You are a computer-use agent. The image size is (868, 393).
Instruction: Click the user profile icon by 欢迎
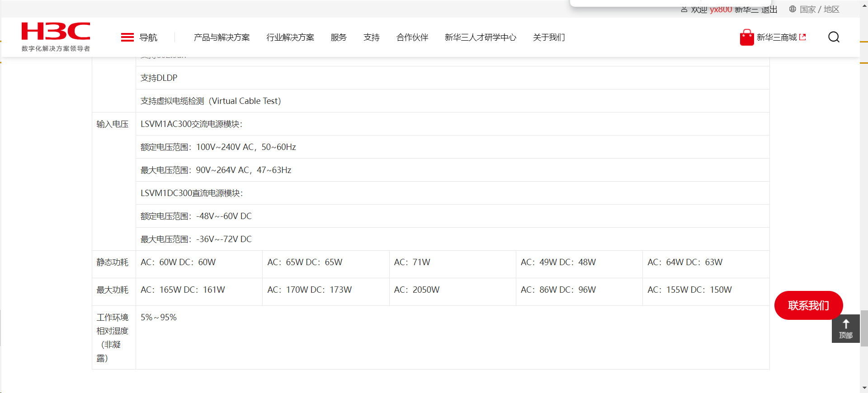pyautogui.click(x=684, y=9)
